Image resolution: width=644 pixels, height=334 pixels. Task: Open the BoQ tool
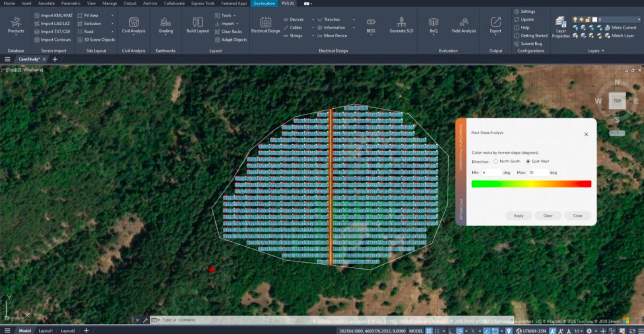click(x=433, y=25)
